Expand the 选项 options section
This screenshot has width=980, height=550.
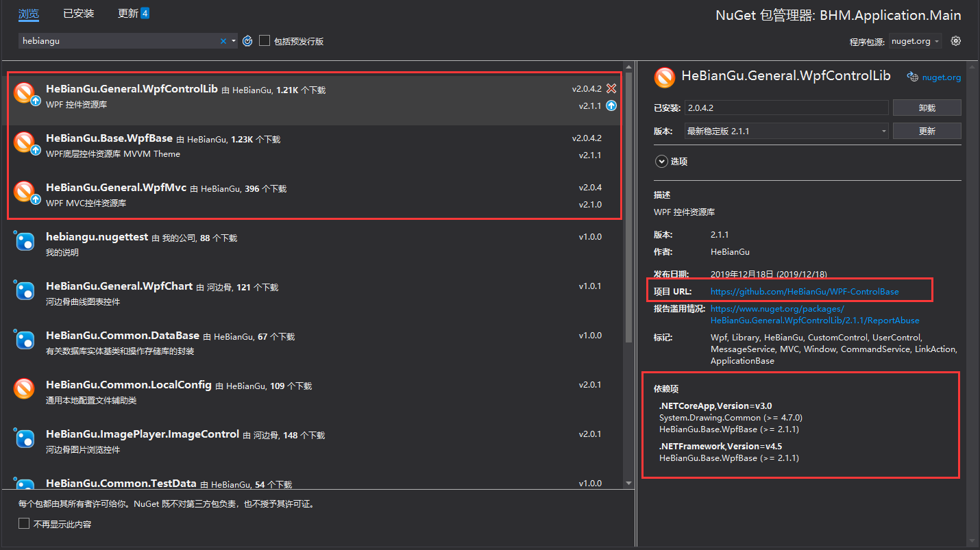pos(661,162)
